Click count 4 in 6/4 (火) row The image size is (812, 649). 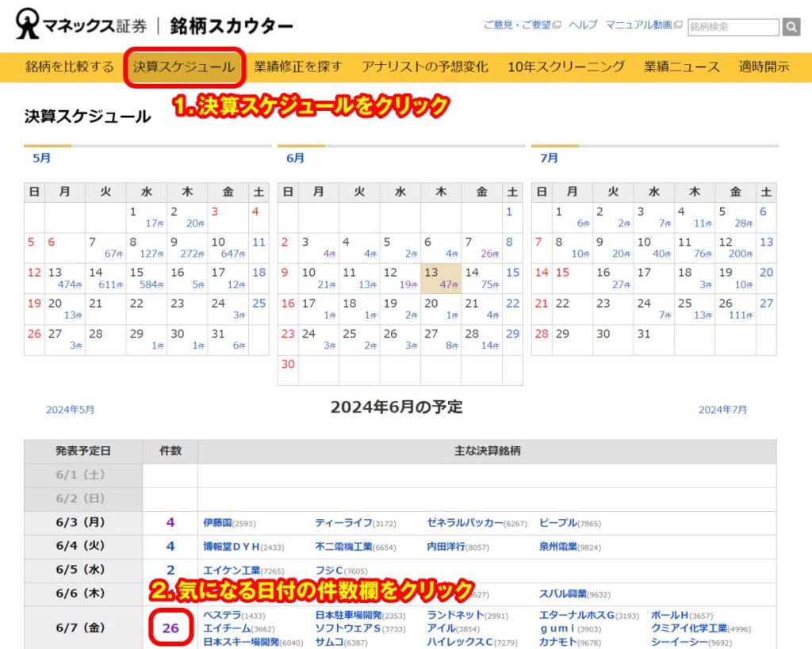[x=170, y=547]
